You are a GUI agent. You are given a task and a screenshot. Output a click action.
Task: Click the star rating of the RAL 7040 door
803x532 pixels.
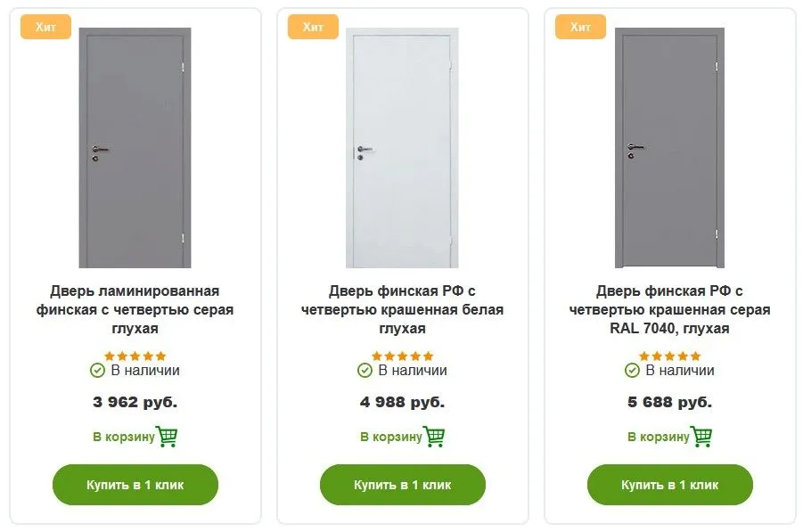click(669, 356)
